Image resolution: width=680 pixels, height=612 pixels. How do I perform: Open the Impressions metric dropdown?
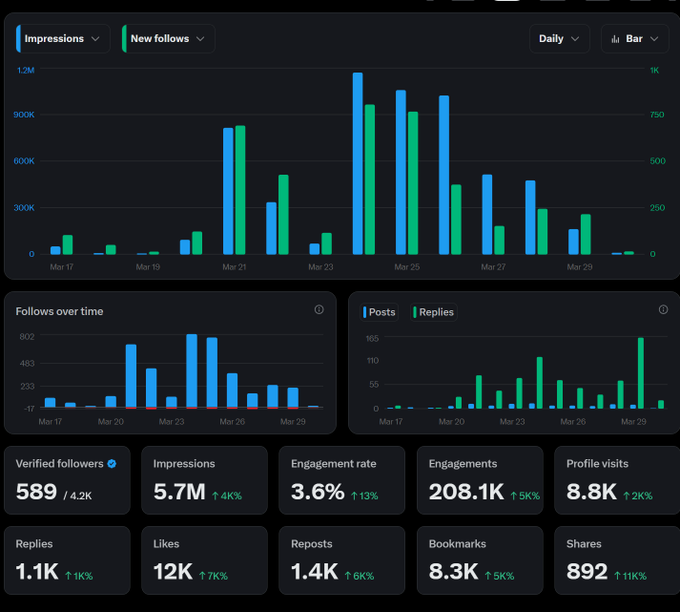63,39
